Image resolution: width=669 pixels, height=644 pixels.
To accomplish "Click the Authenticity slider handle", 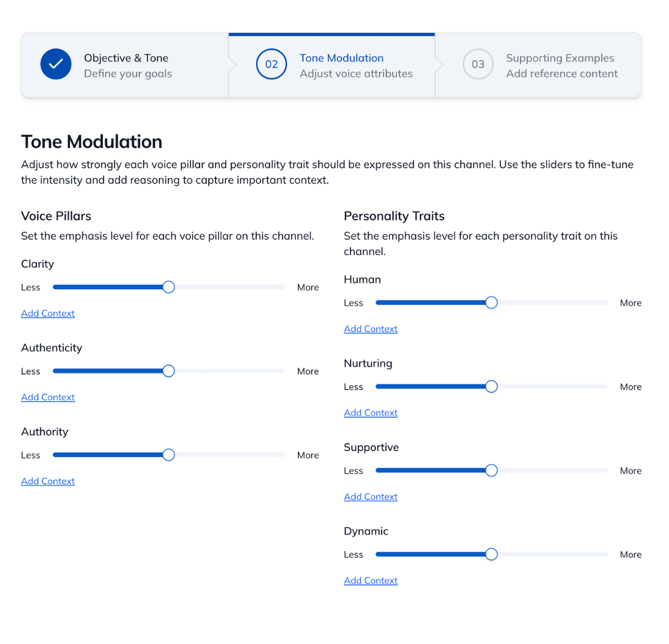I will coord(168,371).
